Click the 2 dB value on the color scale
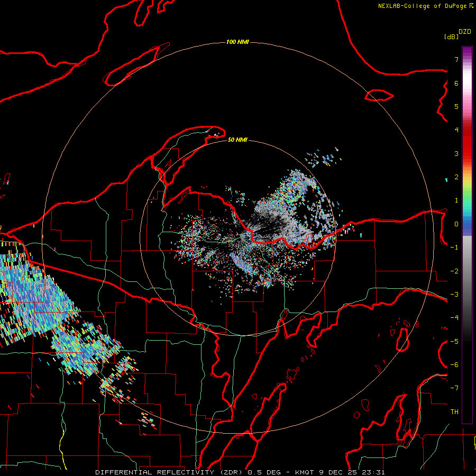The width and height of the screenshot is (476, 476). pyautogui.click(x=456, y=177)
